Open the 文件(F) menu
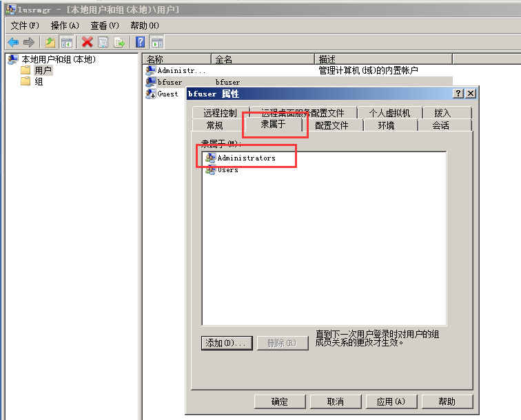This screenshot has height=420, width=521. (25, 25)
